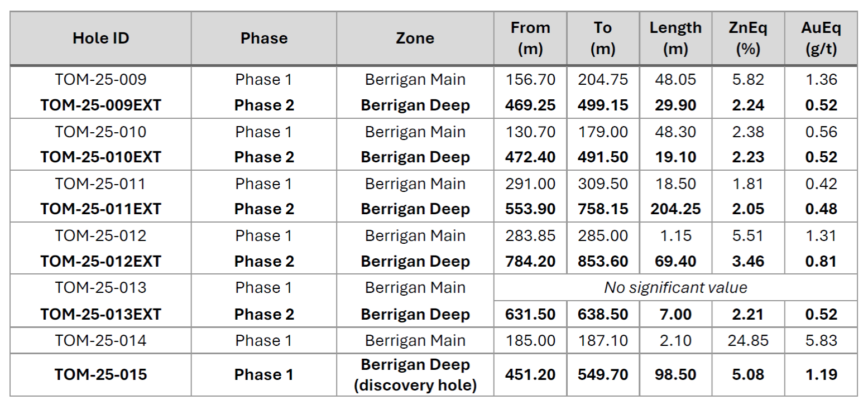Click the 98.50 length value
Screen dimensions: 868x405
pos(675,375)
